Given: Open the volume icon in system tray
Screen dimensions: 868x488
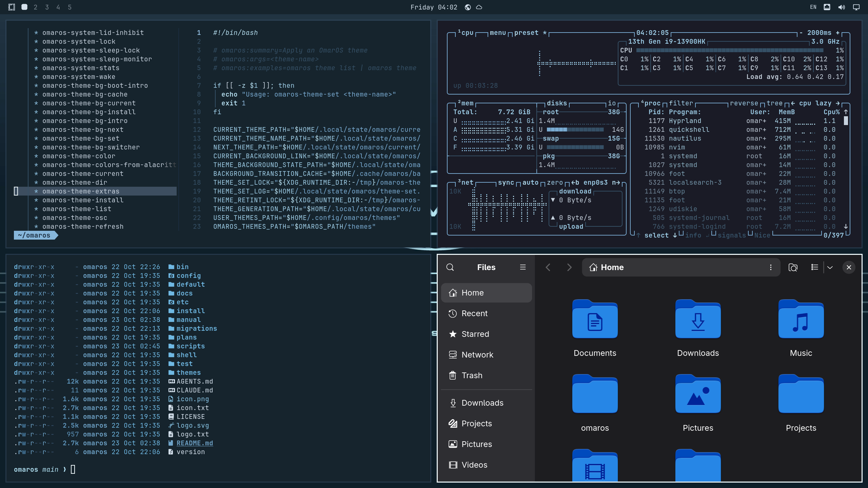Looking at the screenshot, I should [x=842, y=7].
